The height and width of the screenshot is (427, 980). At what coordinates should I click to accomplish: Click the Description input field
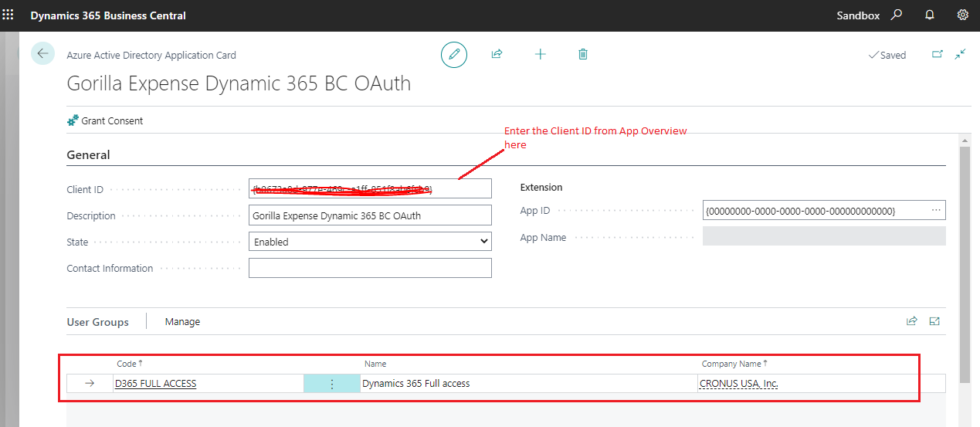click(370, 215)
